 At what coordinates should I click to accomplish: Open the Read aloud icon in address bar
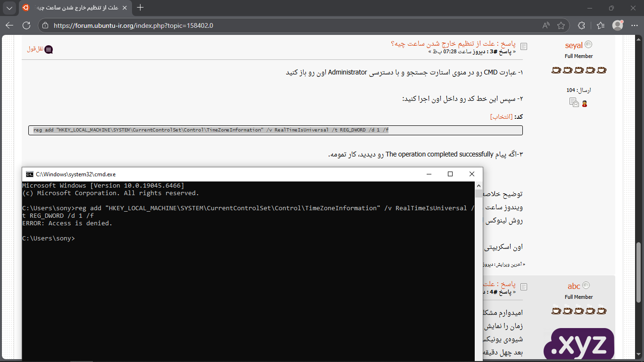[546, 25]
